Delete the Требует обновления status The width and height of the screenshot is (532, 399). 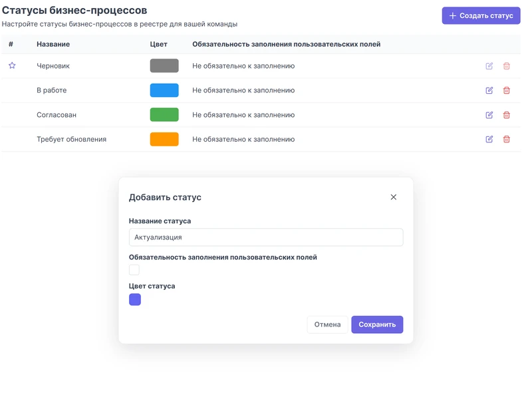pyautogui.click(x=507, y=139)
